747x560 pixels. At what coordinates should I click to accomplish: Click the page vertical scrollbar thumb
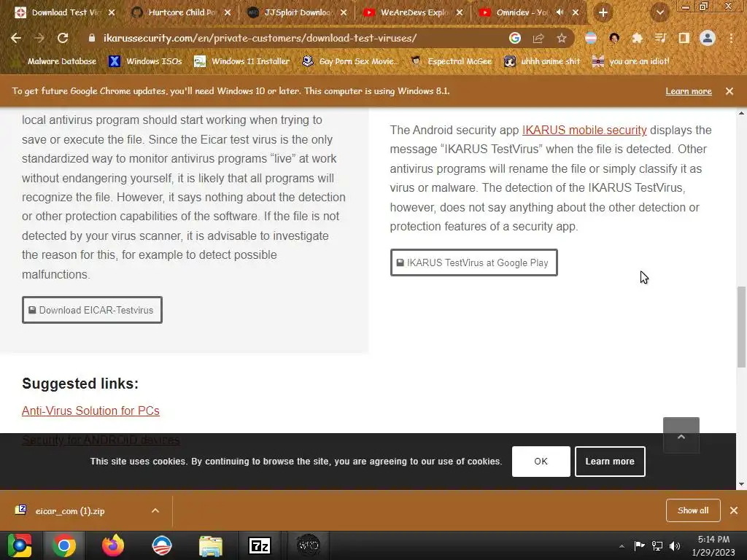pyautogui.click(x=741, y=327)
